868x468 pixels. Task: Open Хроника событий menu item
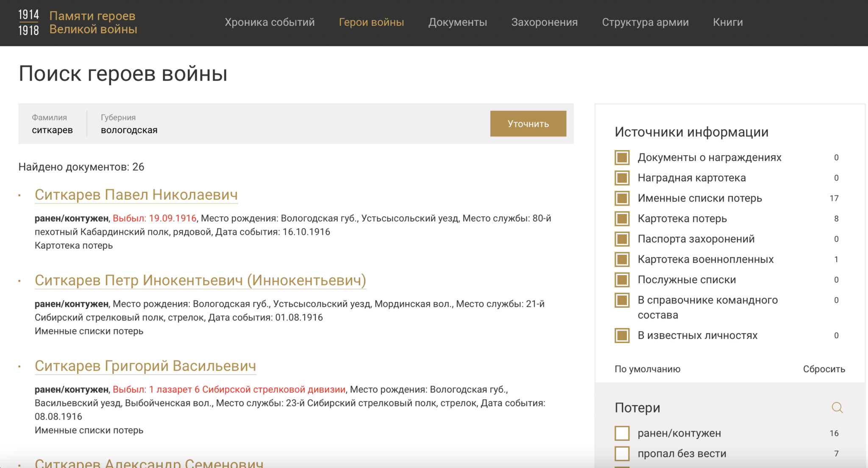click(270, 22)
